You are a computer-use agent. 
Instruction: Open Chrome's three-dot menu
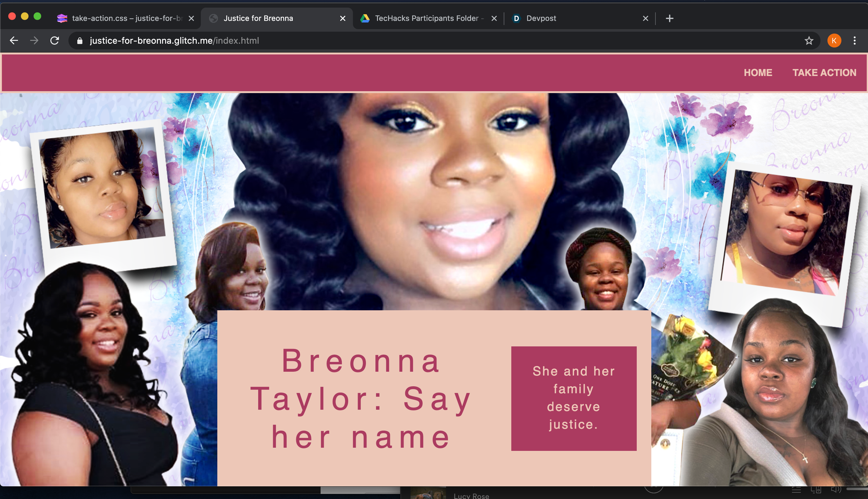pos(854,41)
